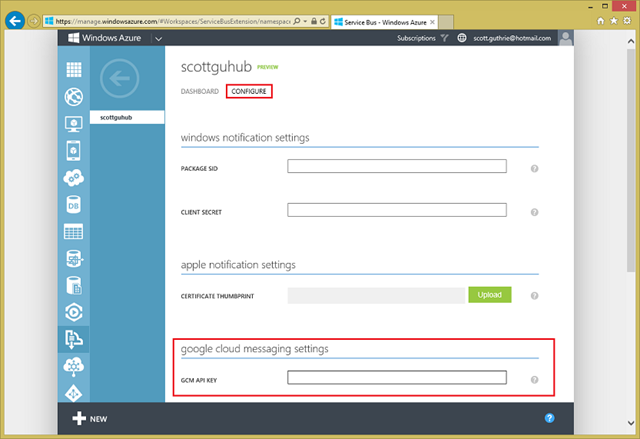Viewport: 640px width, 439px height.
Task: Open the subscriptions filter funnel icon
Action: [x=444, y=38]
